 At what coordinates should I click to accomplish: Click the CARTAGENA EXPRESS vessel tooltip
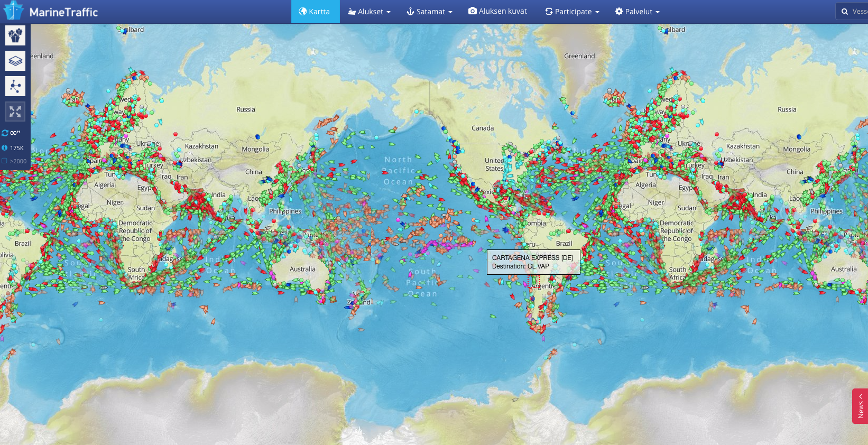[x=533, y=262]
